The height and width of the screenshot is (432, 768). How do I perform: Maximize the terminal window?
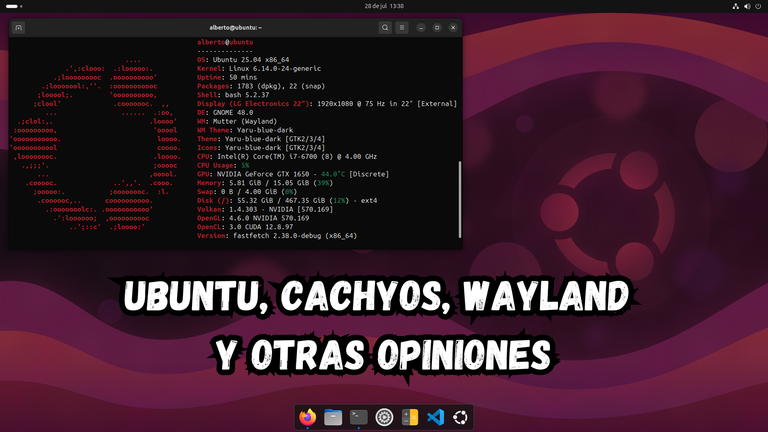point(437,27)
